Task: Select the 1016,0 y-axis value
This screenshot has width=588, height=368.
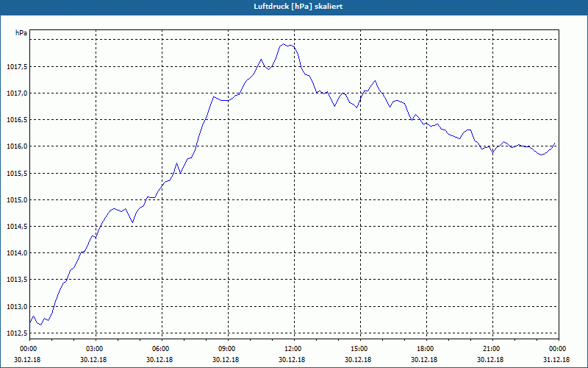Action: pos(16,146)
